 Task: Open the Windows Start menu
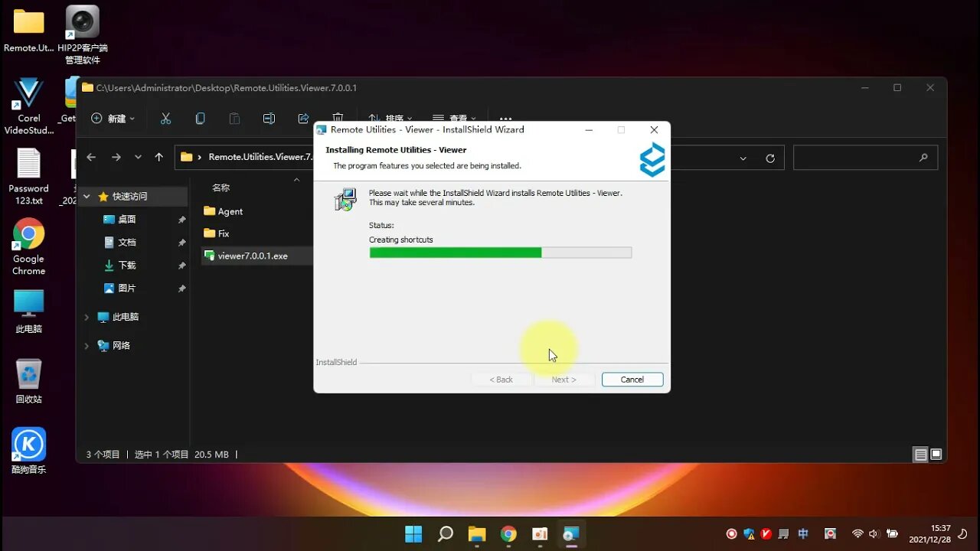point(413,534)
